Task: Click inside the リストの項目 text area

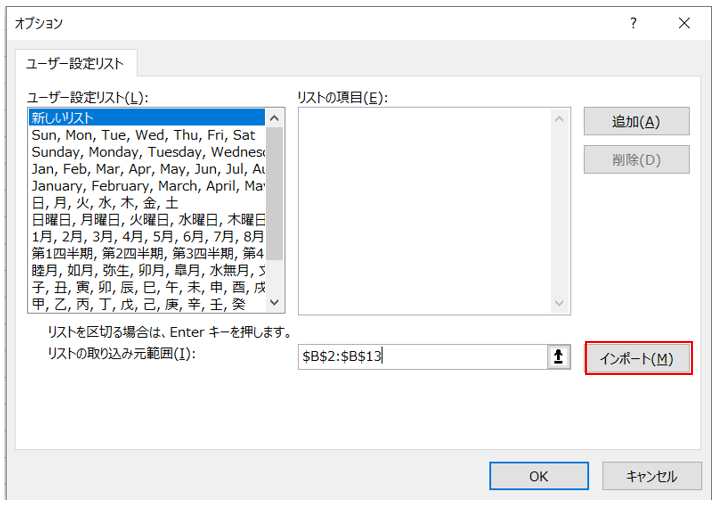Action: [x=424, y=210]
